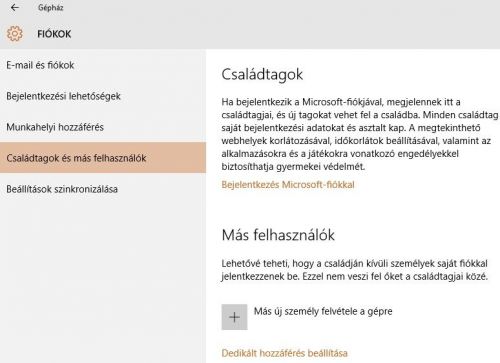The image size is (500, 363).
Task: Click the plus icon to add a person
Action: [234, 317]
